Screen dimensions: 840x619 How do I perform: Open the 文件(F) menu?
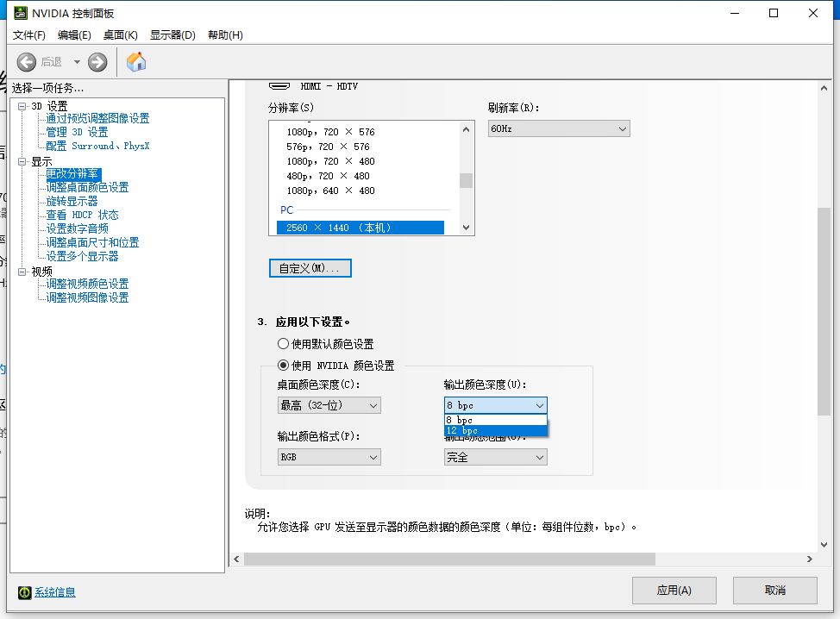29,34
